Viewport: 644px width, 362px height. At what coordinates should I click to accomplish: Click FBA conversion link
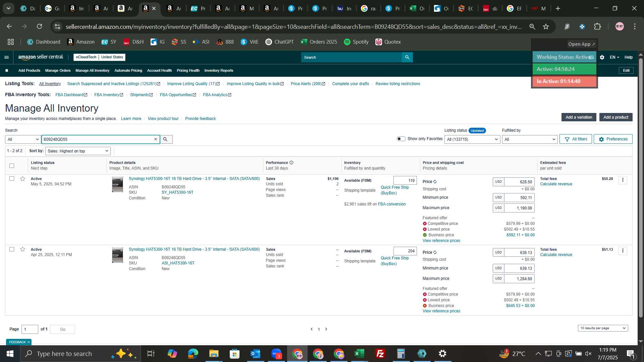pyautogui.click(x=392, y=204)
